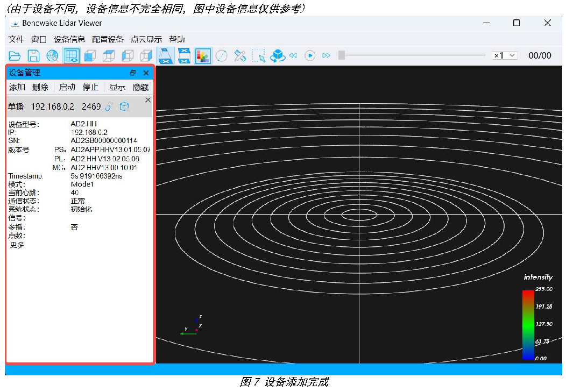Toggle the color palette icon
The image size is (566, 392).
coord(203,56)
